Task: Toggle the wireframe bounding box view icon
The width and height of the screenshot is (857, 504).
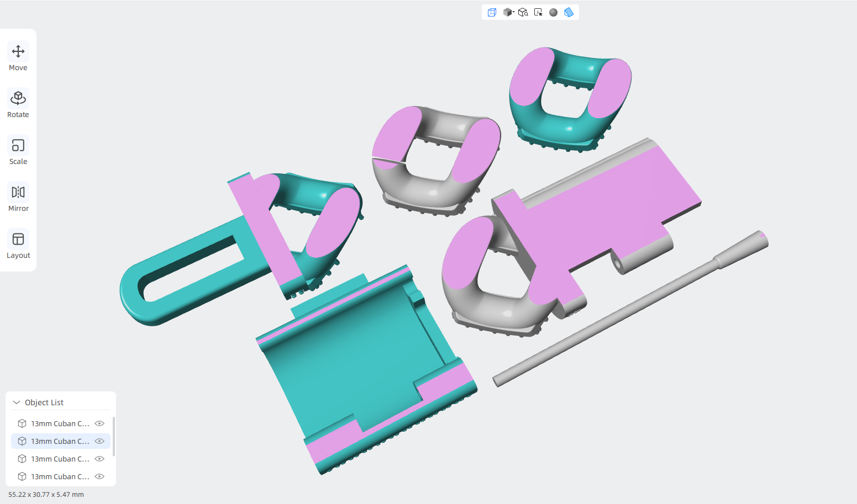Action: (x=492, y=12)
